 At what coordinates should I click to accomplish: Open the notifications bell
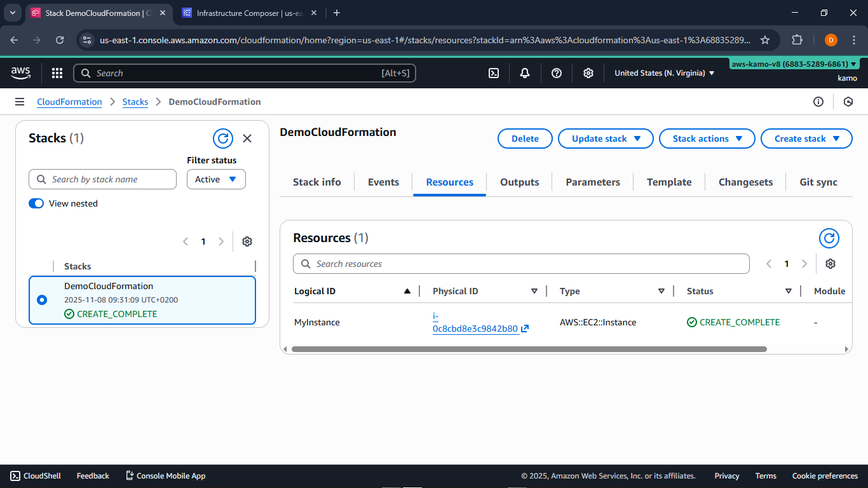point(525,73)
